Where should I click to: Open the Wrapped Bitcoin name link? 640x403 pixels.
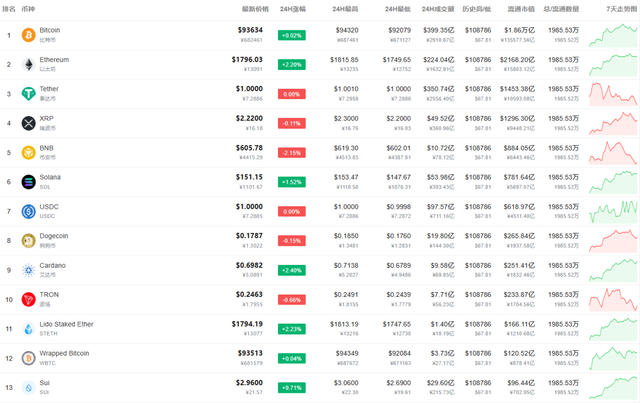[64, 354]
